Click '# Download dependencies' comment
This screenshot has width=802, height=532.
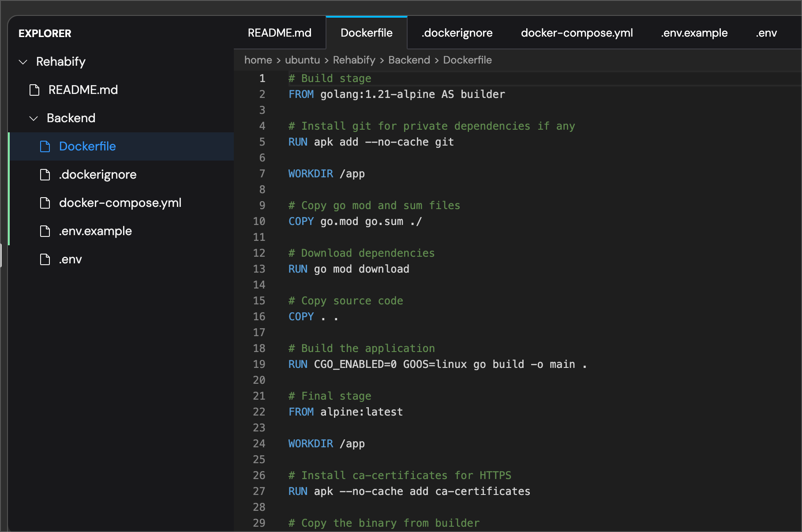pos(362,253)
